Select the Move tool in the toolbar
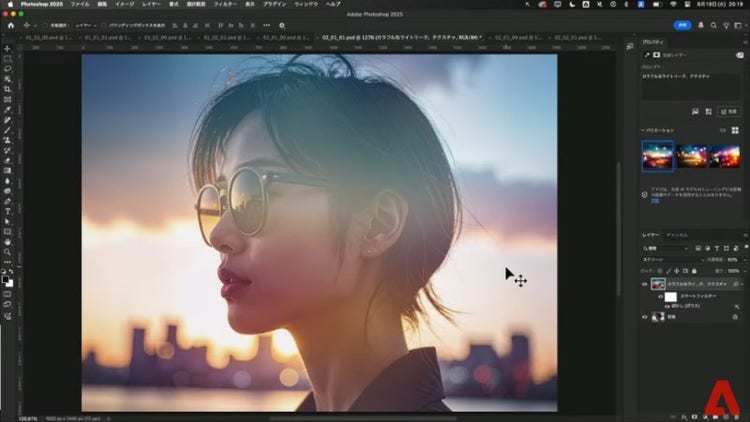This screenshot has height=422, width=750. 7,48
